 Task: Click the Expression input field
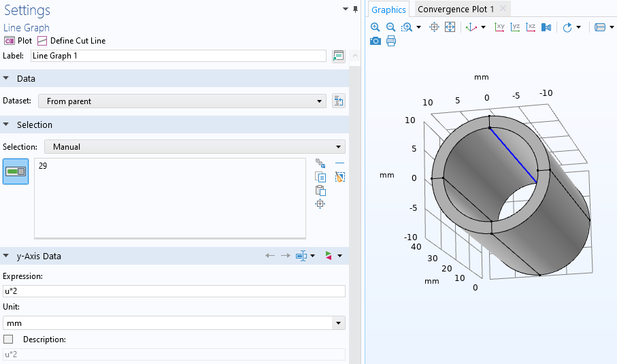(x=174, y=291)
